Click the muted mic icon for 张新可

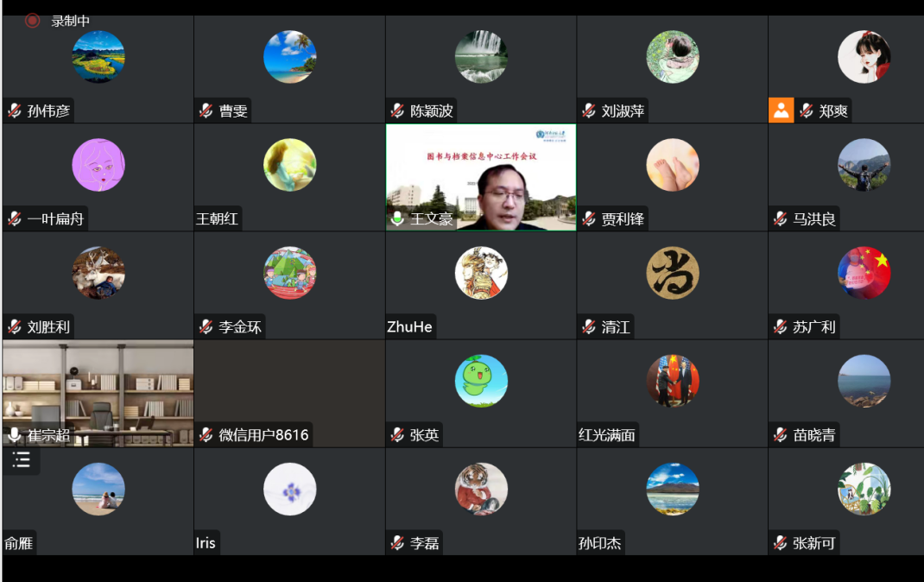click(781, 542)
